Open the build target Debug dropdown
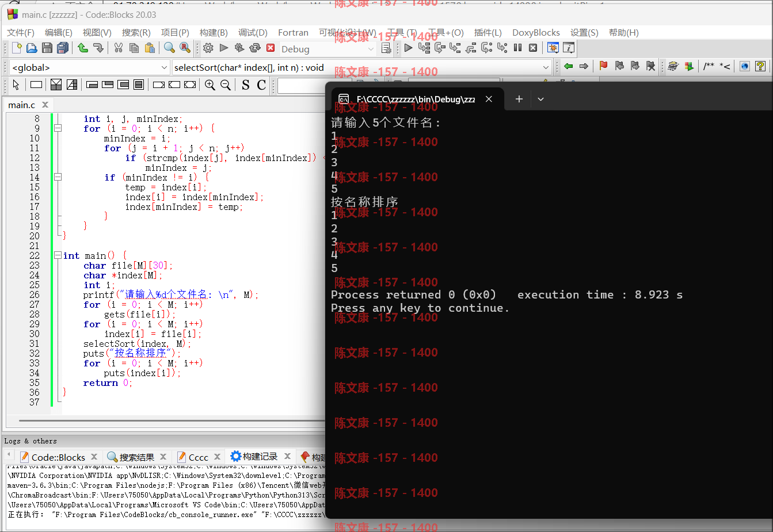The image size is (773, 532). (x=328, y=49)
